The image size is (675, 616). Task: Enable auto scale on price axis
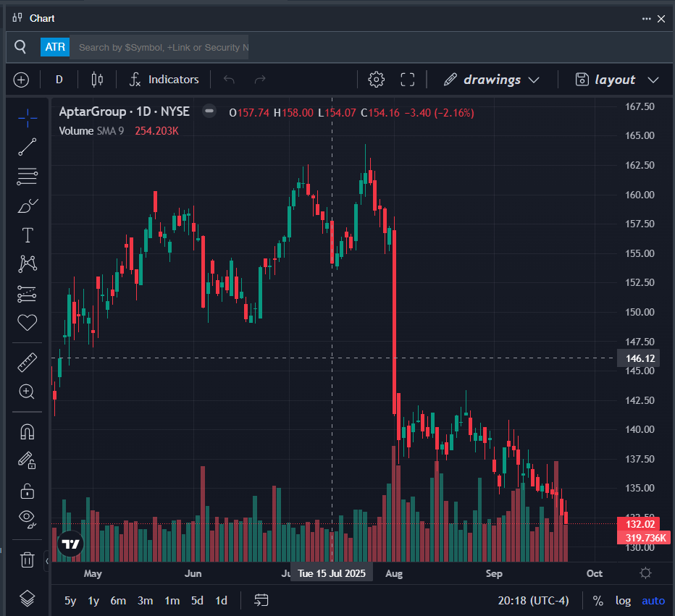coord(653,600)
